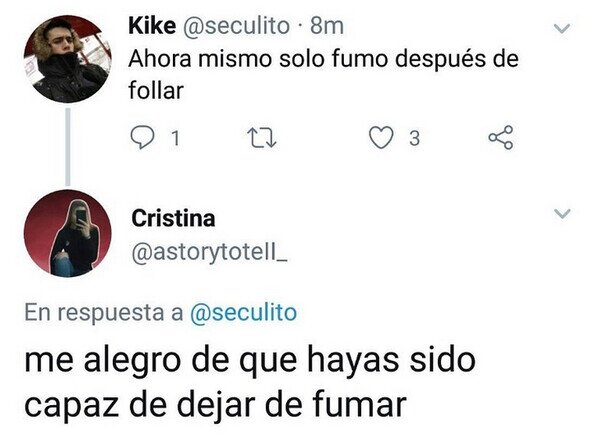The width and height of the screenshot is (600, 443).
Task: Share Kike's tweet via the share icon
Action: coord(501,137)
